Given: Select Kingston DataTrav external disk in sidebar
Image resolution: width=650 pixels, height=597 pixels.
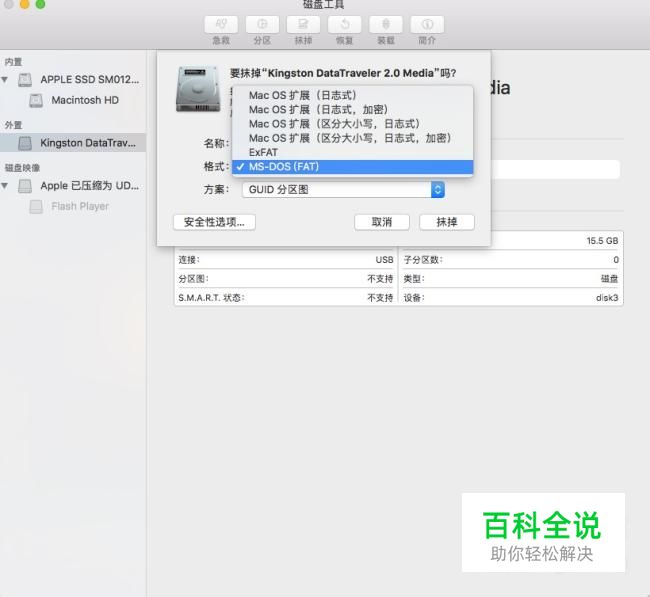Looking at the screenshot, I should [73, 143].
